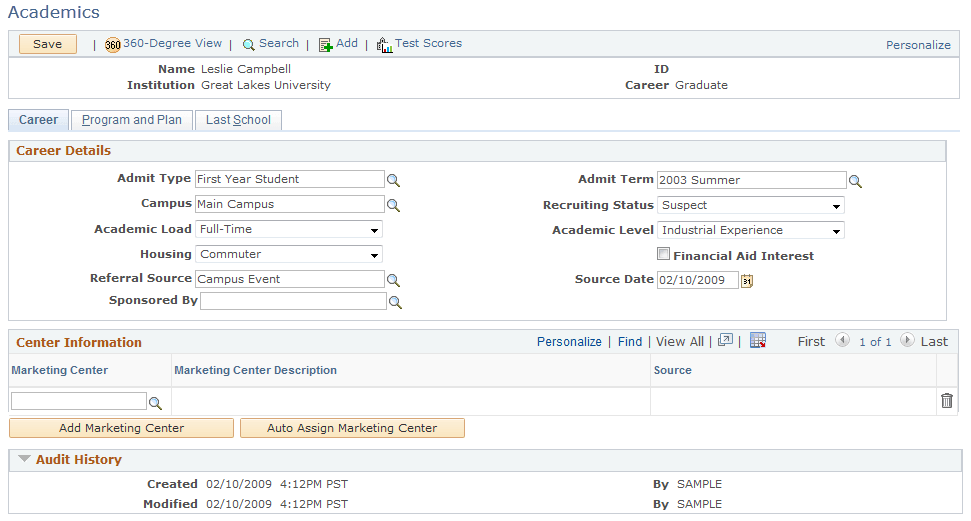Screen dimensions: 971x521
Task: Click the 360-Degree View icon
Action: 113,45
